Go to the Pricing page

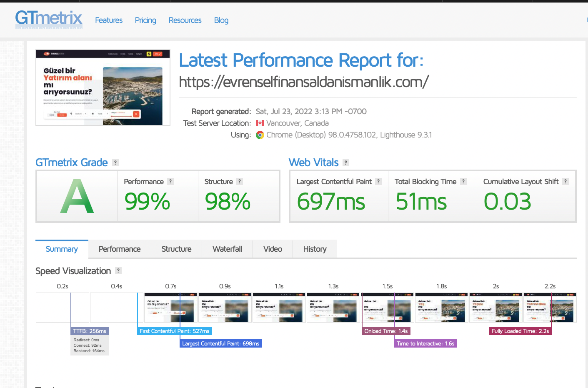pyautogui.click(x=145, y=20)
